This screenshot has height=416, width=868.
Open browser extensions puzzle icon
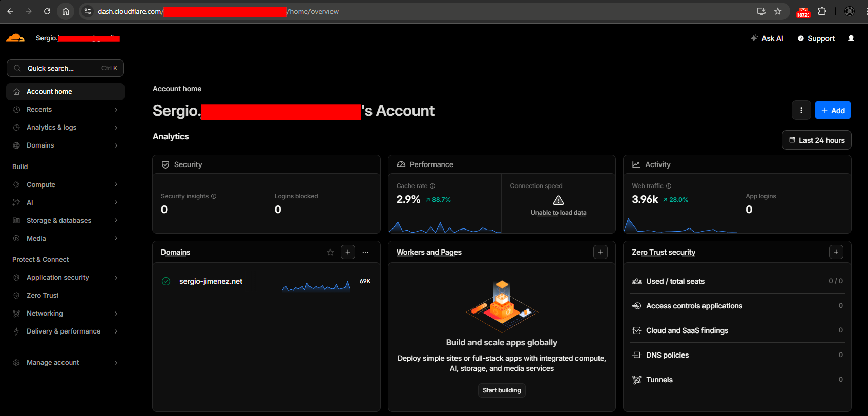(822, 11)
